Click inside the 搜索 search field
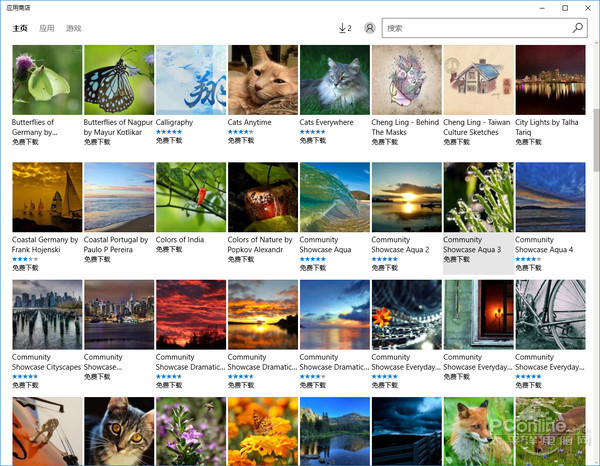This screenshot has height=466, width=600. 475,29
